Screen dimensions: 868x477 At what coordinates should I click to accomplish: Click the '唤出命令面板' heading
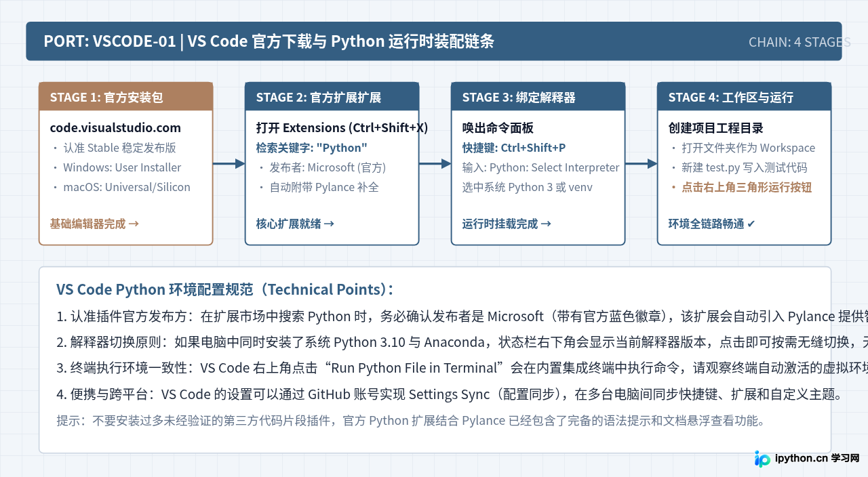coord(498,128)
